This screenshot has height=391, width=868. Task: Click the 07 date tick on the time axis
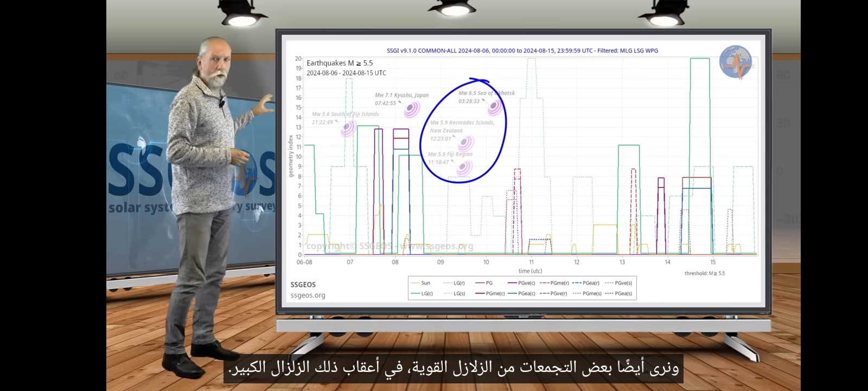[x=350, y=262]
